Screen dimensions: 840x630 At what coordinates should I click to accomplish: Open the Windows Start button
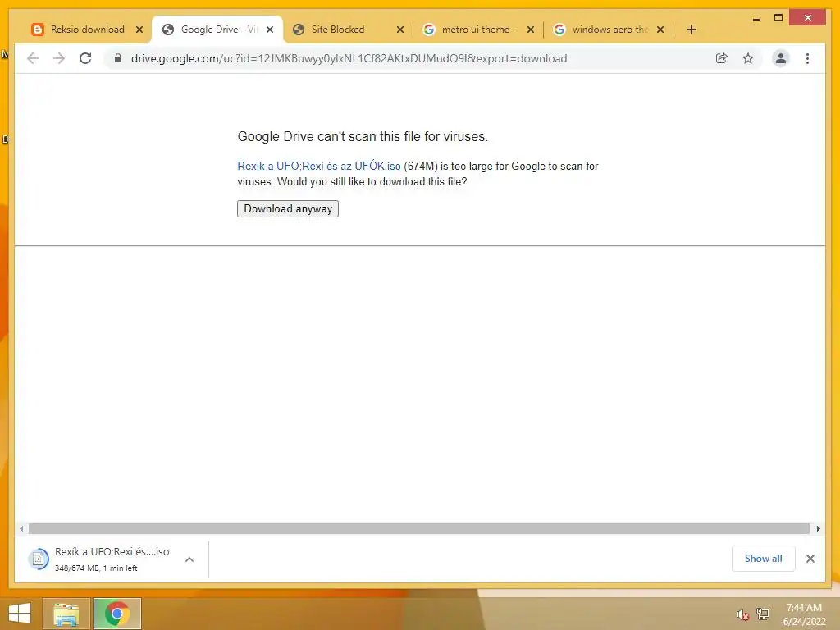click(20, 614)
